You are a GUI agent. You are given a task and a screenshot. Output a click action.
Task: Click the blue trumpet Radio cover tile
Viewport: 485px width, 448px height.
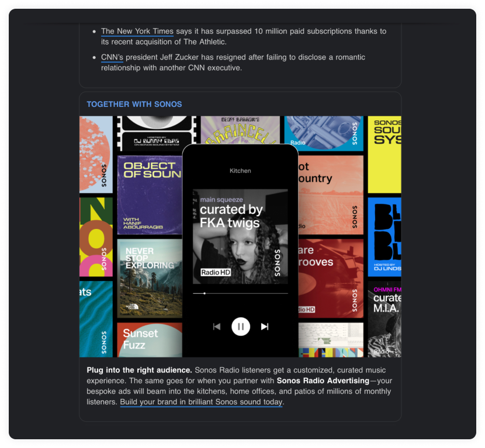pyautogui.click(x=324, y=134)
